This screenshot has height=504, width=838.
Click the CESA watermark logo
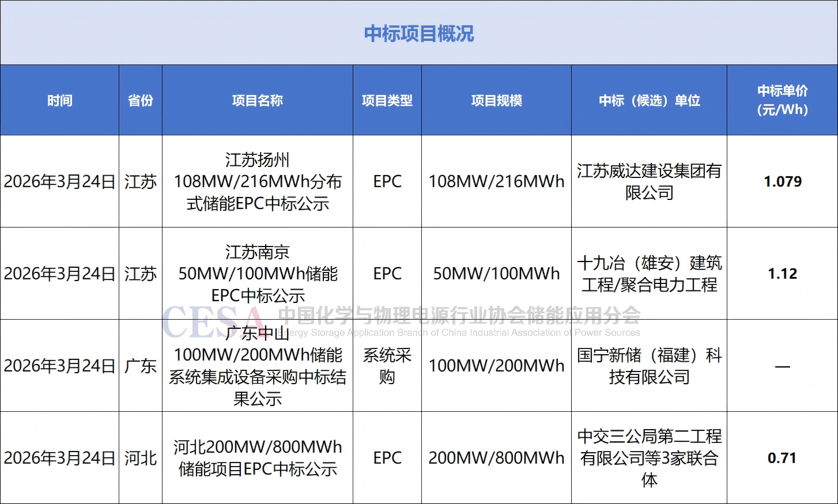click(x=213, y=321)
